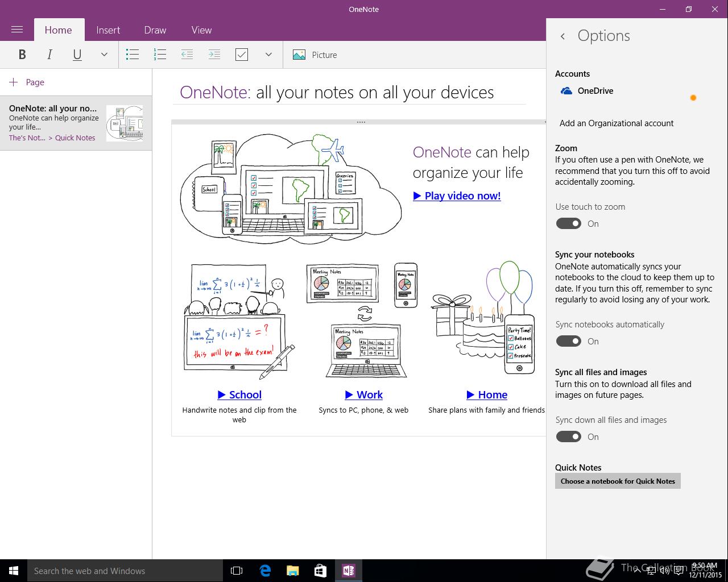Disable Sync notebooks automatically switch
Viewport: 728px width, 582px height.
[569, 341]
